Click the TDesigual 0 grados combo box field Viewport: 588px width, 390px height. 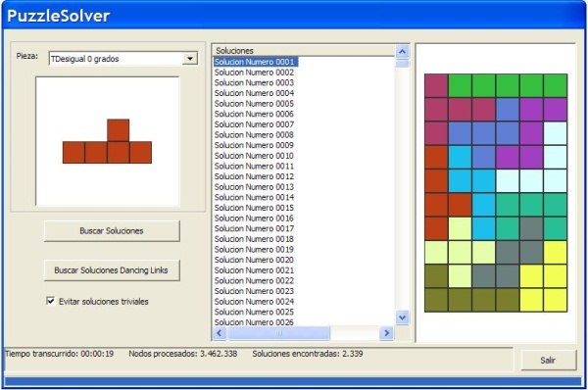[x=123, y=59]
